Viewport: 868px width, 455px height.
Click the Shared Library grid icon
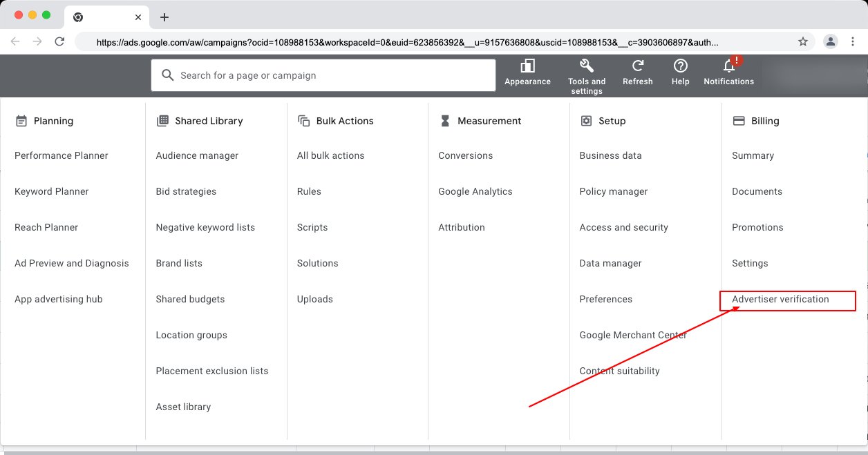click(162, 121)
